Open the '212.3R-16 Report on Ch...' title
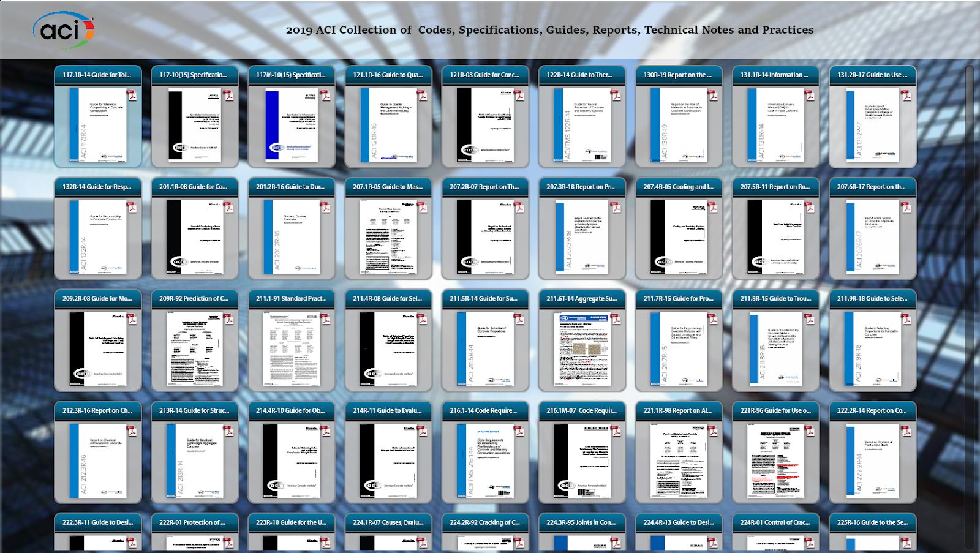The height and width of the screenshot is (553, 980). click(x=97, y=410)
